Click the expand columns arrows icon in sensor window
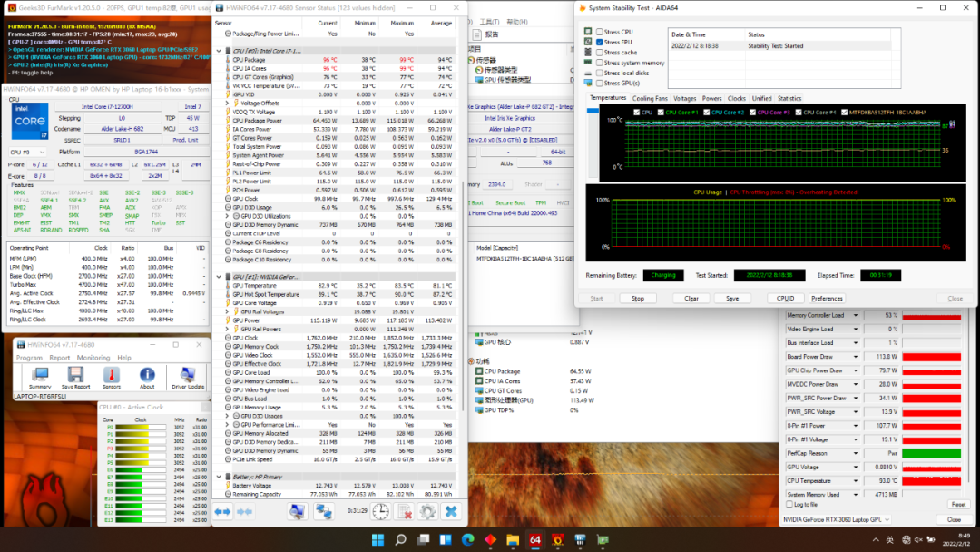The image size is (980, 552). click(222, 511)
